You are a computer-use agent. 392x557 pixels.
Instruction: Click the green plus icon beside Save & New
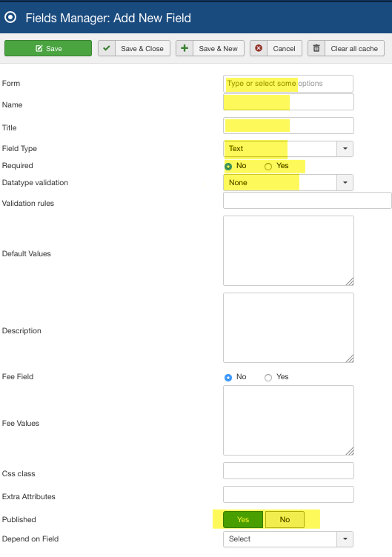pyautogui.click(x=185, y=48)
